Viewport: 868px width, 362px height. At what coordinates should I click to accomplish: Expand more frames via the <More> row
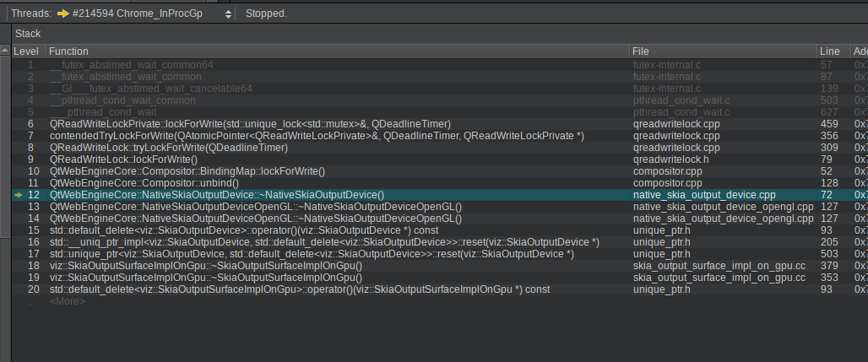click(x=68, y=301)
